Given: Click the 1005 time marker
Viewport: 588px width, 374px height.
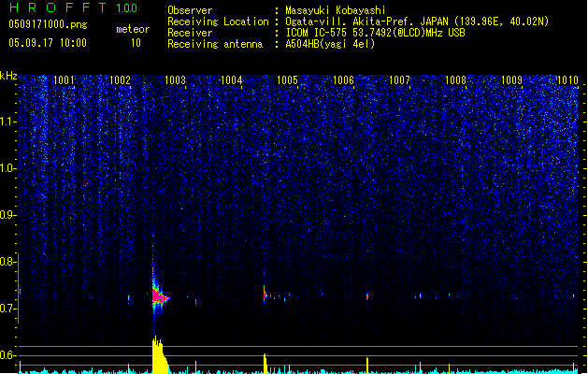Looking at the screenshot, I should [x=287, y=80].
